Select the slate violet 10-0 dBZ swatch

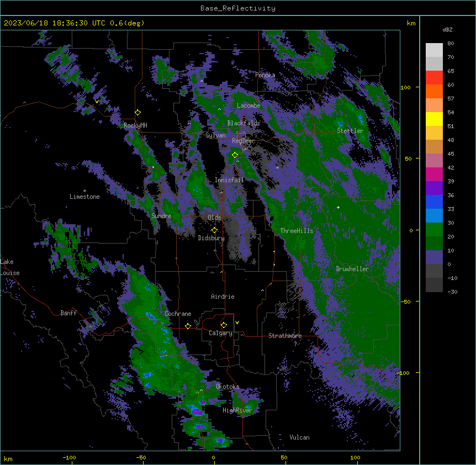coord(434,257)
